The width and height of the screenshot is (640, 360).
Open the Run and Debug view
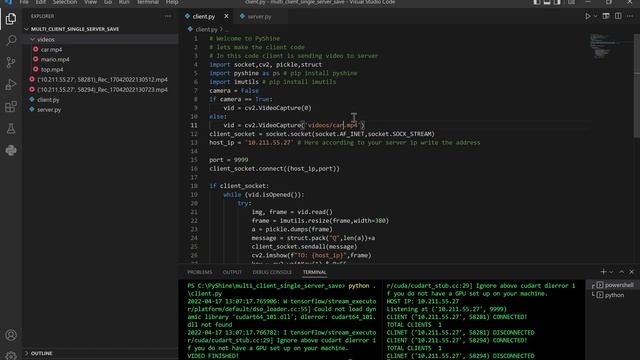[11, 84]
